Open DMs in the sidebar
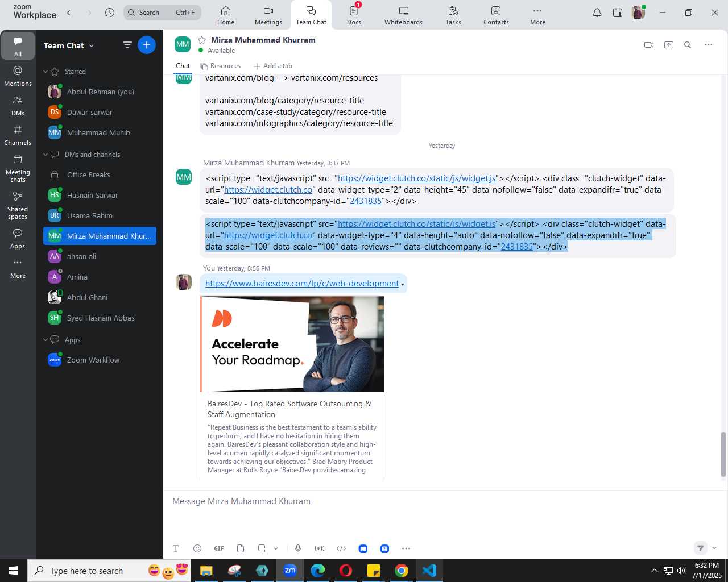The image size is (728, 582). pyautogui.click(x=18, y=106)
